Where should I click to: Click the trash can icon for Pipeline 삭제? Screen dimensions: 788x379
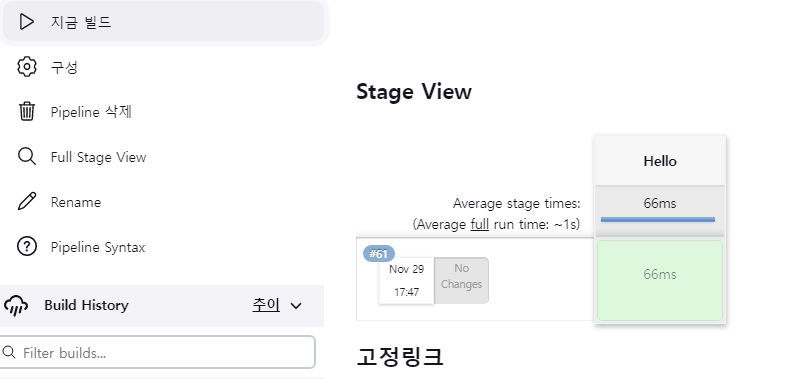[27, 112]
